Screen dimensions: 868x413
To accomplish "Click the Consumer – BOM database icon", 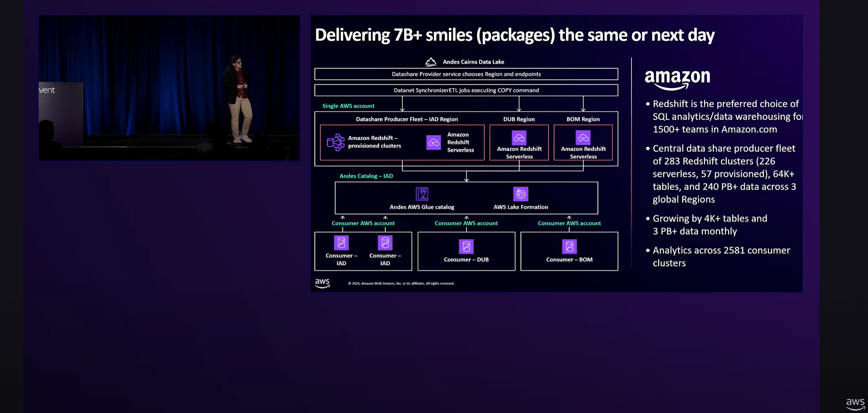I will tap(569, 246).
